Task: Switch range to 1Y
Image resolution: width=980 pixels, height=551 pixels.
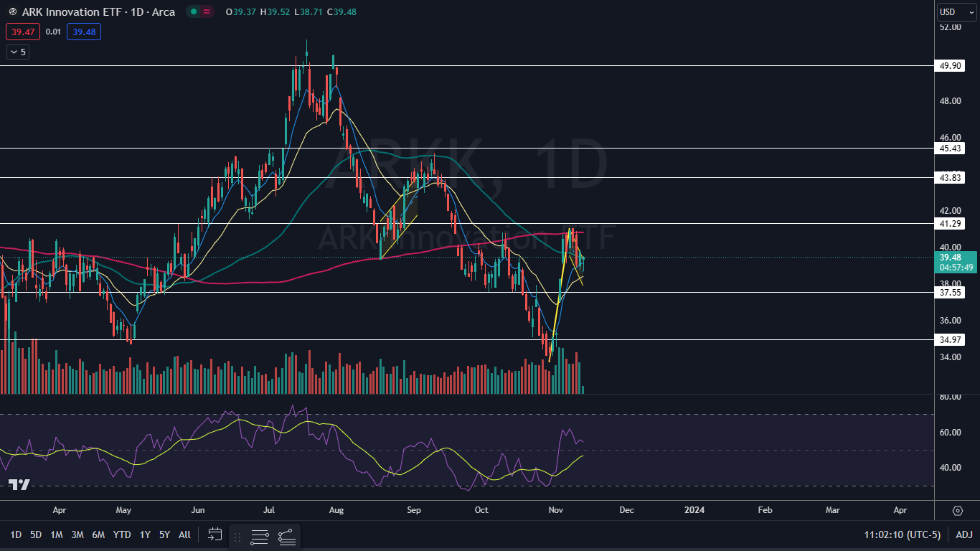Action: 145,534
